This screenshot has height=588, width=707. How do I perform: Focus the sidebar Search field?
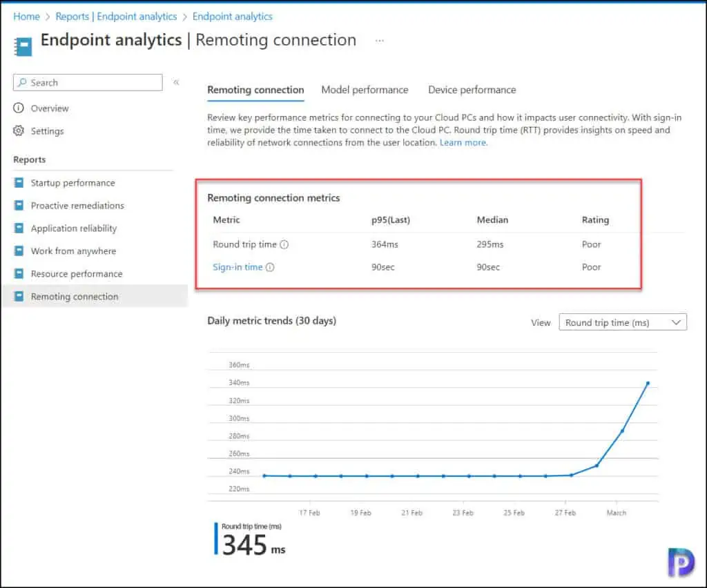click(x=88, y=82)
